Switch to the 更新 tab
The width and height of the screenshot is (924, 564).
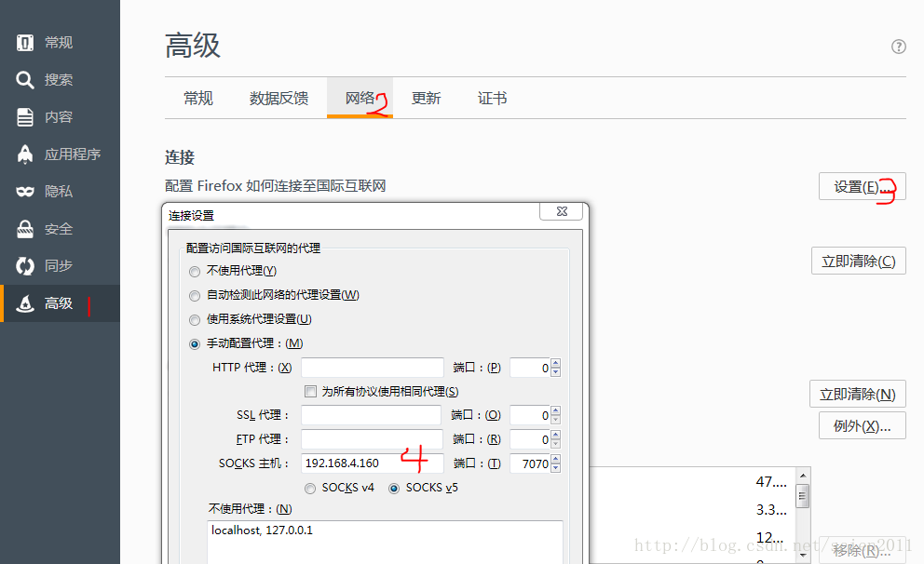click(x=426, y=99)
